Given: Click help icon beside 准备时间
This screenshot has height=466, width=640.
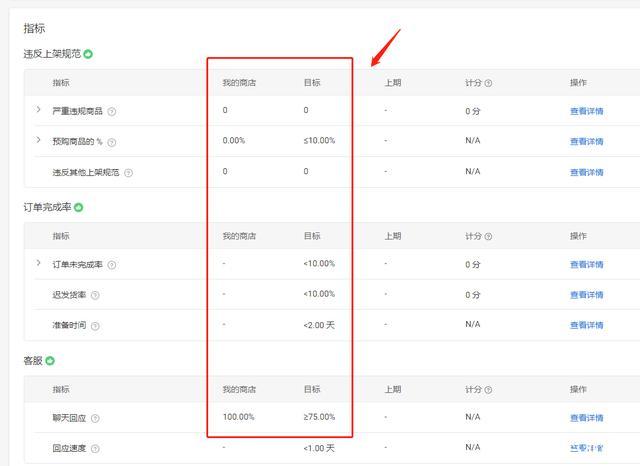Looking at the screenshot, I should point(95,326).
